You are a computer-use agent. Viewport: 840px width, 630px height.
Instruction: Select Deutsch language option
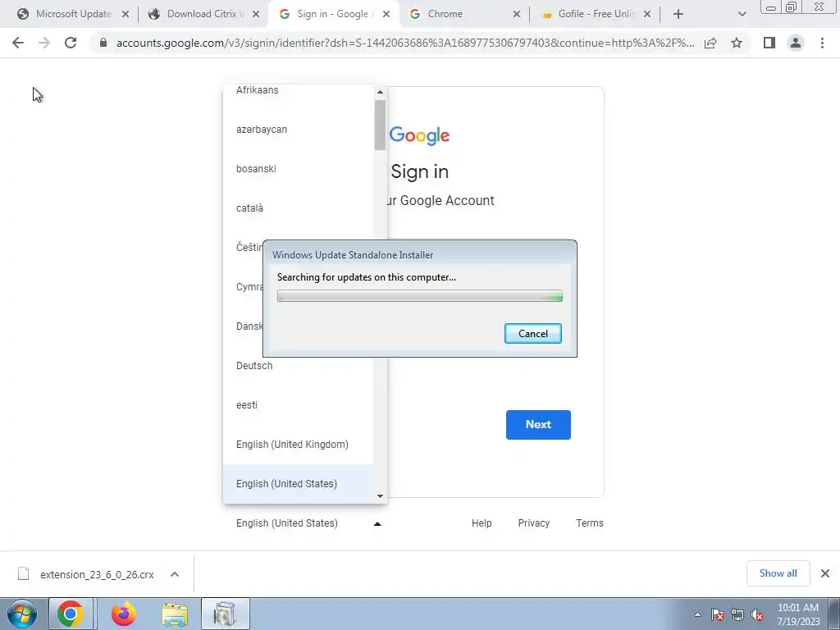click(x=298, y=366)
